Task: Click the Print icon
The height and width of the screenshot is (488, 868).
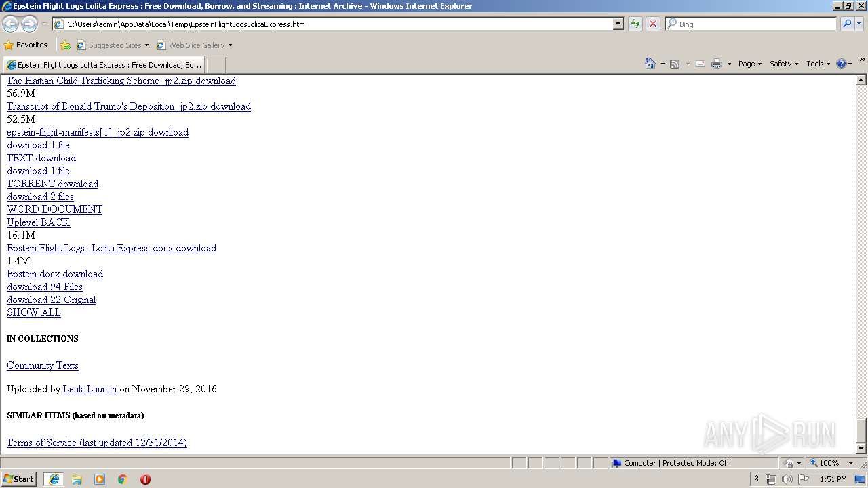Action: point(717,64)
